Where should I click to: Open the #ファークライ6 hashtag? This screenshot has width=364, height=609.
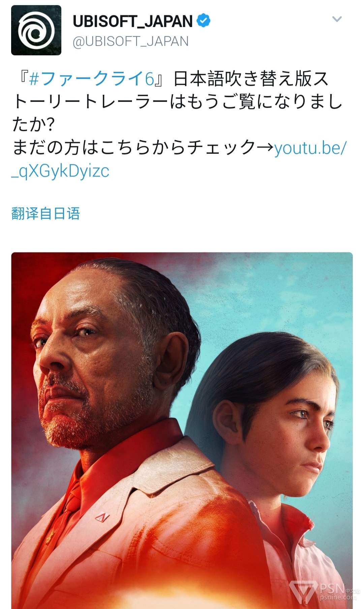(x=91, y=79)
